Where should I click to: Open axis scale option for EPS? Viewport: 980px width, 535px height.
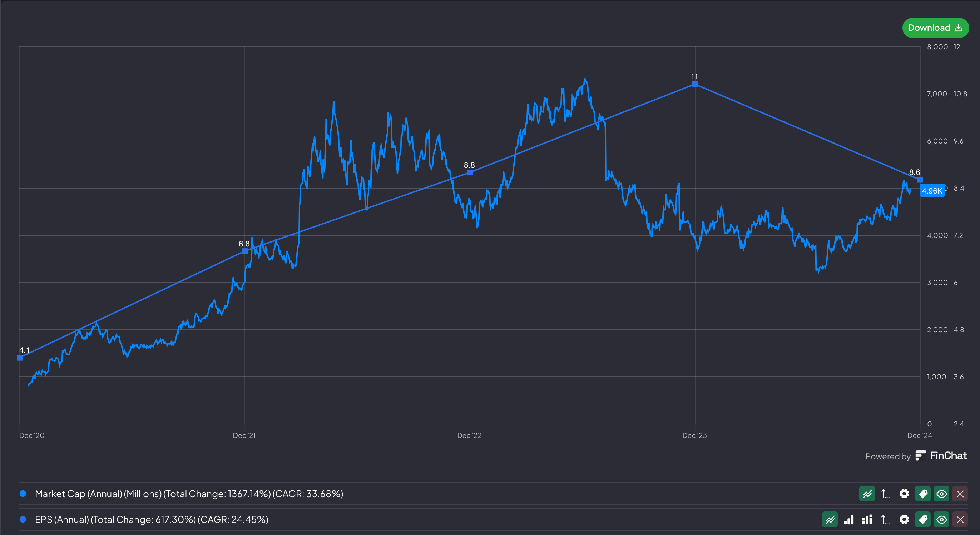[885, 519]
